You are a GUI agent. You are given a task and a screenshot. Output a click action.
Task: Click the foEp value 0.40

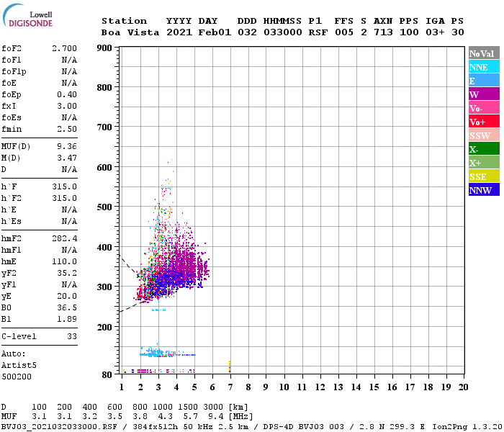pyautogui.click(x=67, y=94)
